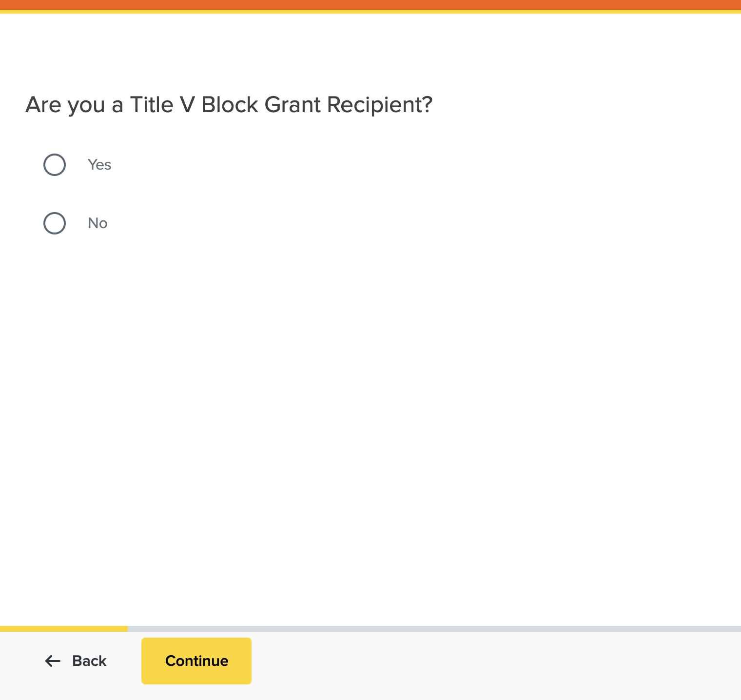
Task: Click the "No" option label text
Action: [x=97, y=223]
